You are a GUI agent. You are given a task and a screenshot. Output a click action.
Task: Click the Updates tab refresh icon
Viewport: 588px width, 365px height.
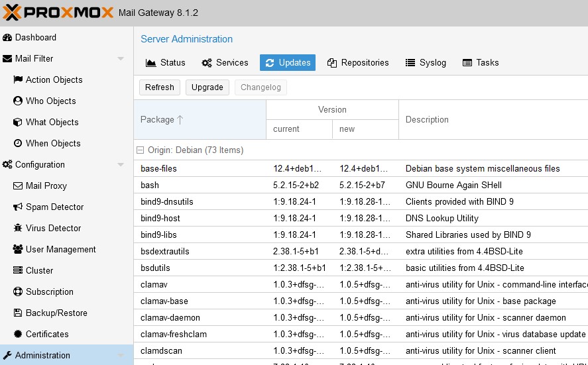(270, 62)
